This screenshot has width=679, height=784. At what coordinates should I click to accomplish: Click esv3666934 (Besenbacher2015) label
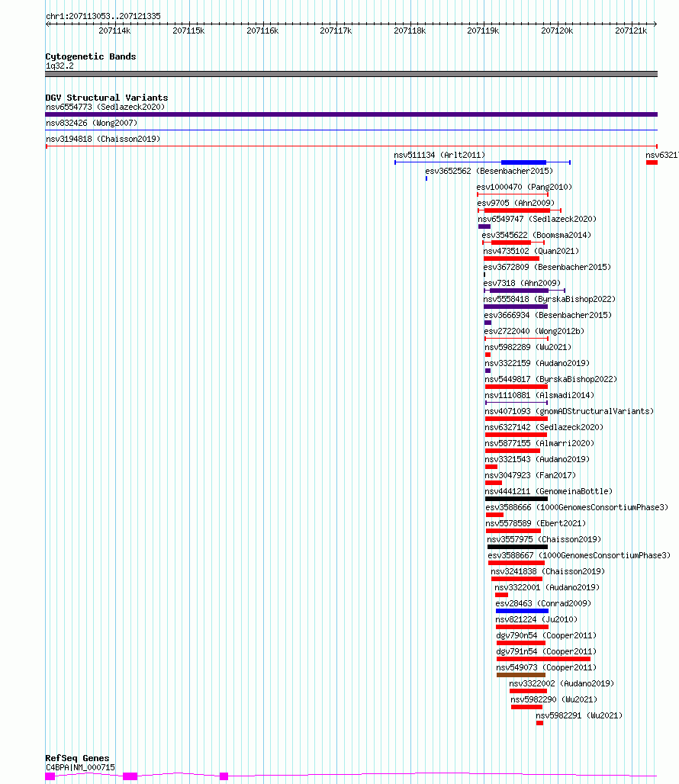pos(548,315)
